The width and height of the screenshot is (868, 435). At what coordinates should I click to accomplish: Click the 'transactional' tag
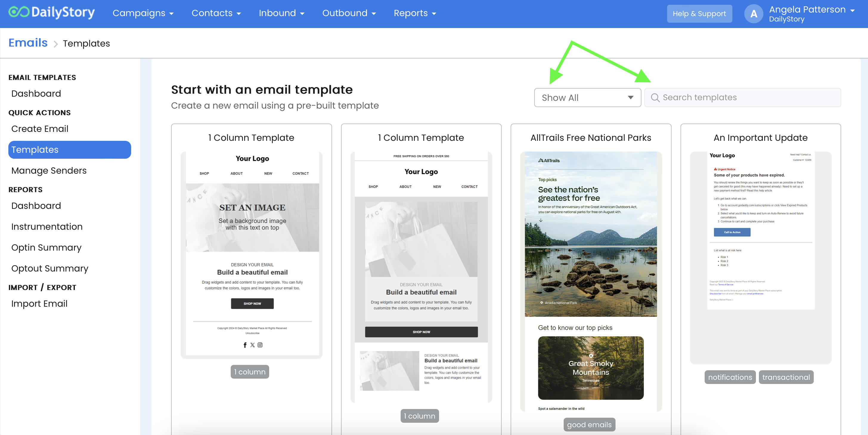(x=786, y=377)
